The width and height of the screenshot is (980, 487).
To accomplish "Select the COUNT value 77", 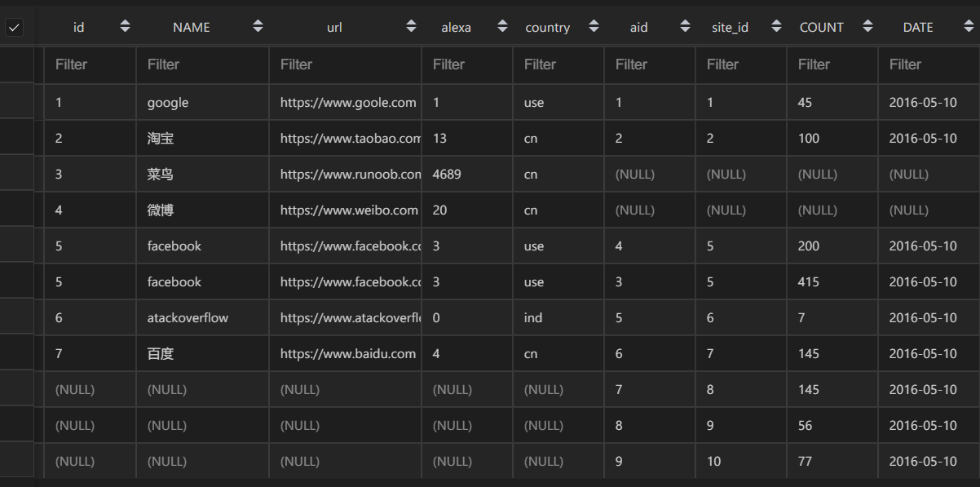I will (832, 462).
